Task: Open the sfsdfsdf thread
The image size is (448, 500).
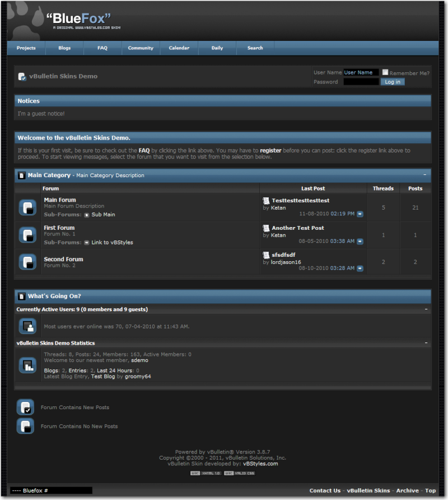Action: tap(283, 255)
